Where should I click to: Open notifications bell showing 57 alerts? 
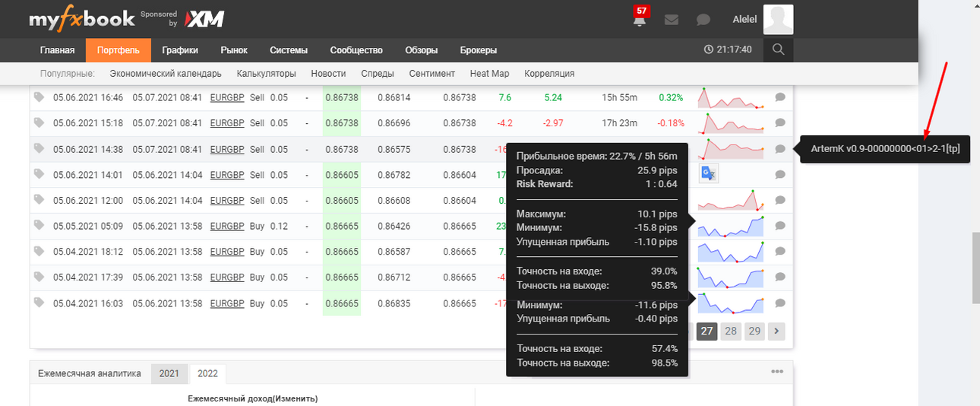point(640,19)
